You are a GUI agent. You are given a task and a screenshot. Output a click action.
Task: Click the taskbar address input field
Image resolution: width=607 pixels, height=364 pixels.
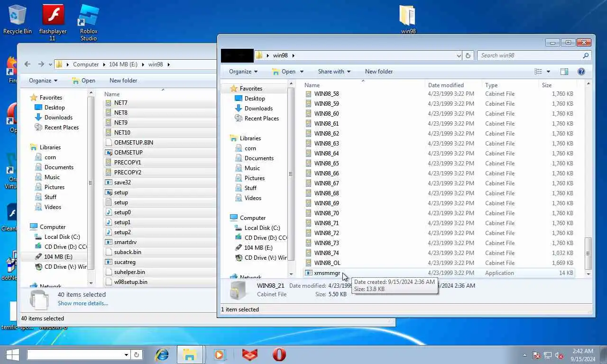pos(75,355)
